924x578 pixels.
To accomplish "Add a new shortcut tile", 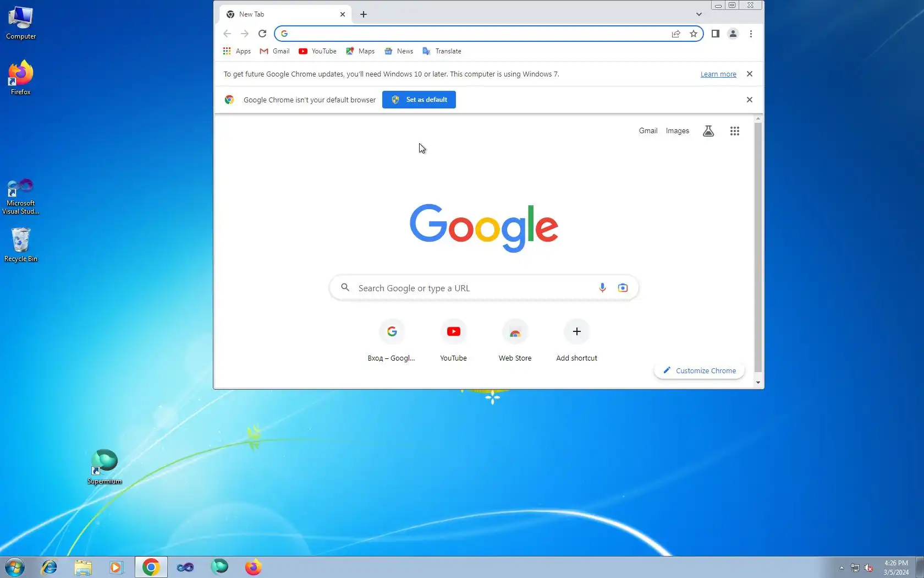I will (576, 341).
